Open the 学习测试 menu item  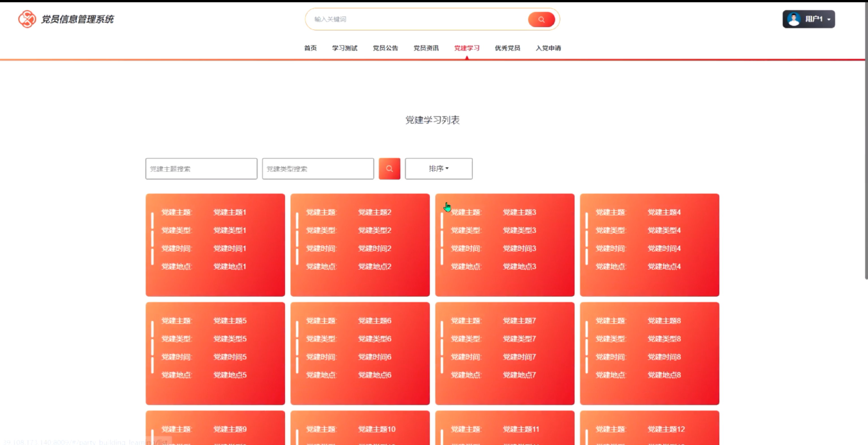point(344,48)
